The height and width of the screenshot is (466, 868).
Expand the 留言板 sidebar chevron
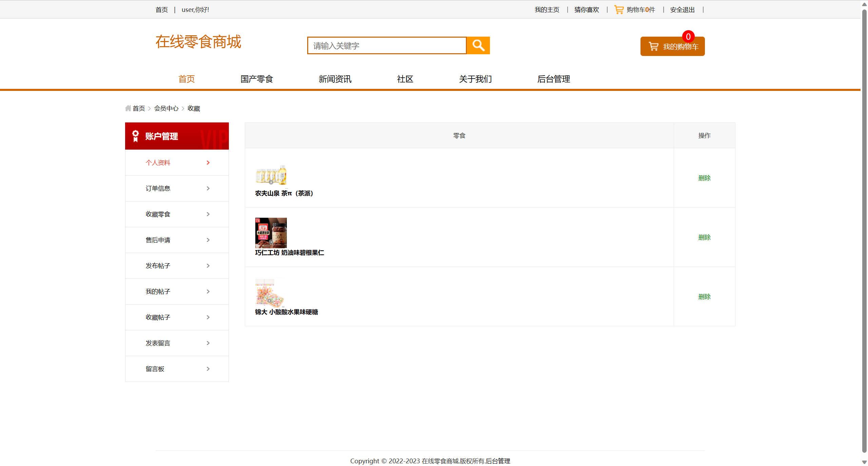(x=208, y=369)
